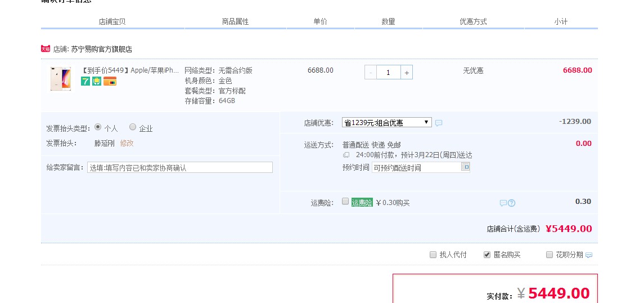Screen dimensions: 644x303
Task: Click the orange credit card badge icon
Action: click(110, 81)
